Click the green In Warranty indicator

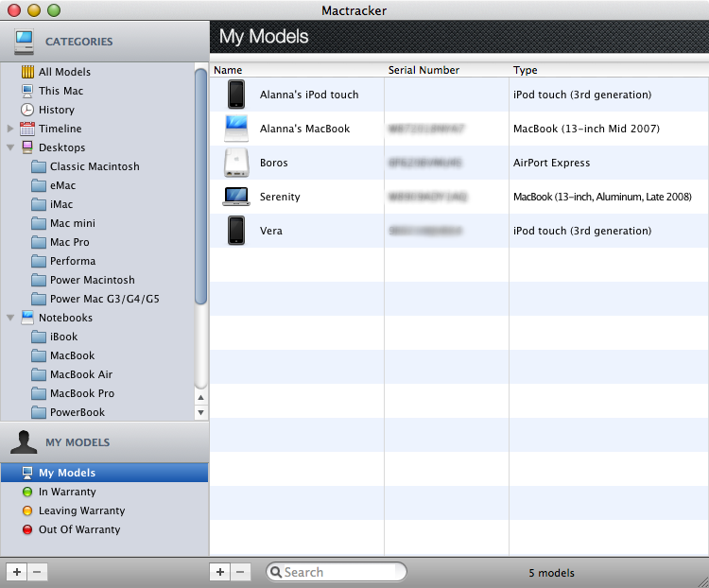[x=27, y=492]
